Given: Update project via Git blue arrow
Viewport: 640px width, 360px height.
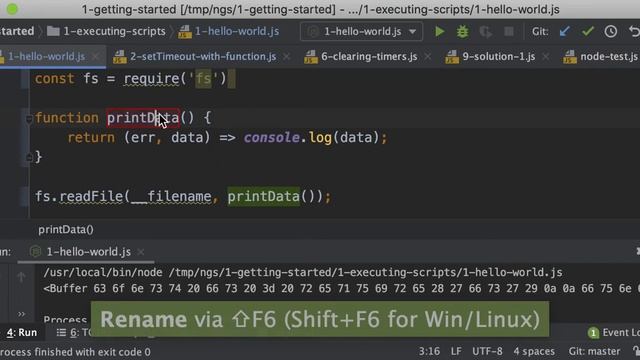Looking at the screenshot, I should [x=564, y=31].
